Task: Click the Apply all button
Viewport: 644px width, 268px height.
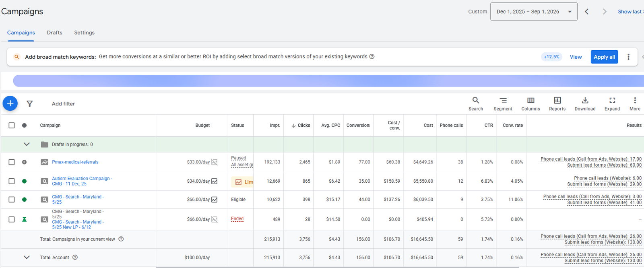Action: coord(604,57)
